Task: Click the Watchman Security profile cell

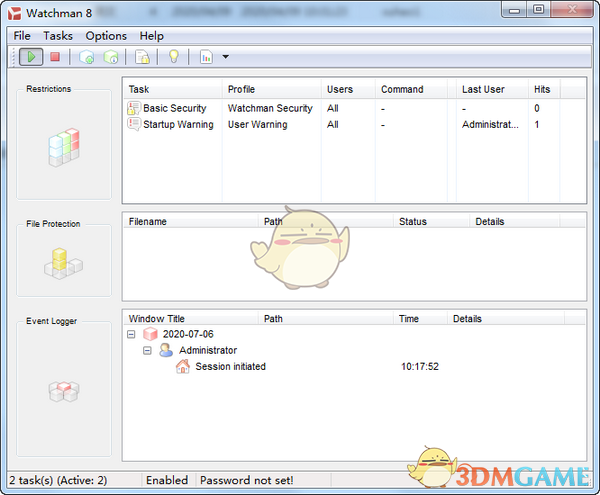Action: 270,108
